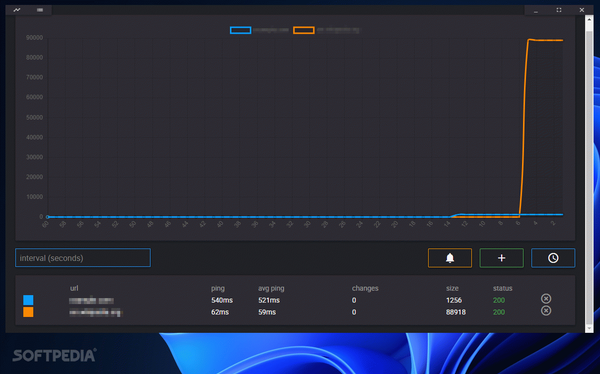The height and width of the screenshot is (374, 600).
Task: Select the second blurred URL entry
Action: click(96, 312)
